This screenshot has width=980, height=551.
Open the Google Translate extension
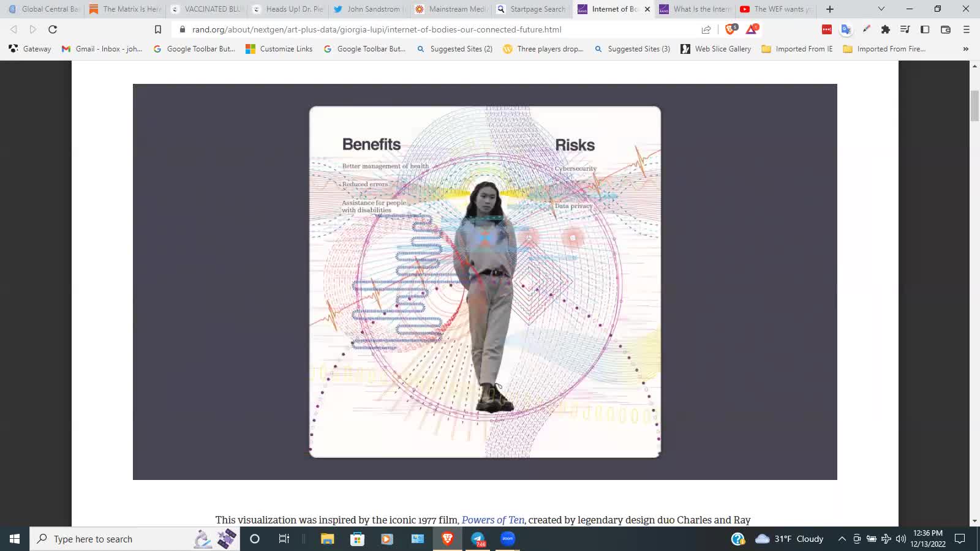tap(846, 29)
